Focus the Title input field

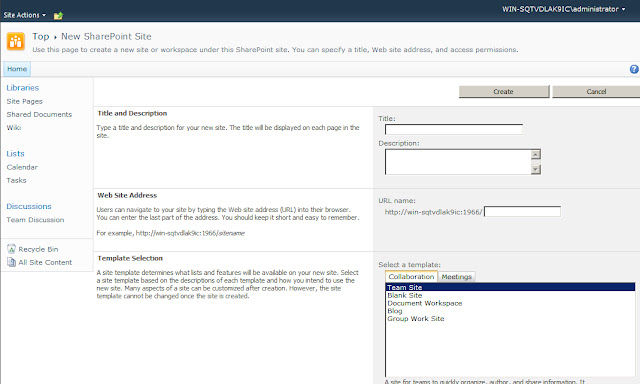click(x=454, y=129)
